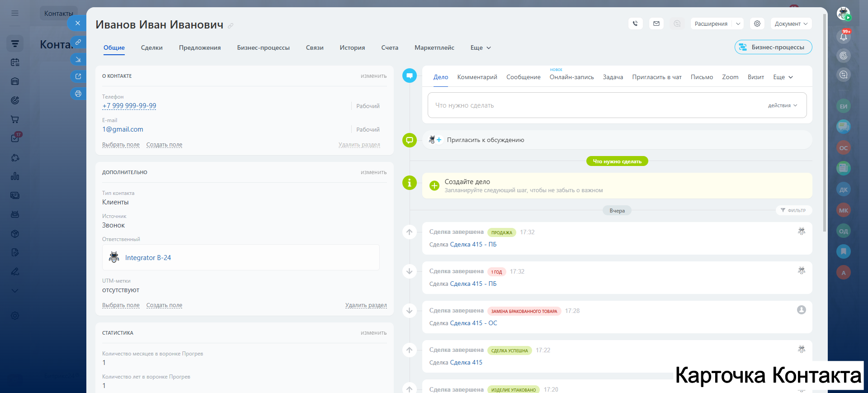
Task: Click the phone call icon in header
Action: click(x=635, y=24)
